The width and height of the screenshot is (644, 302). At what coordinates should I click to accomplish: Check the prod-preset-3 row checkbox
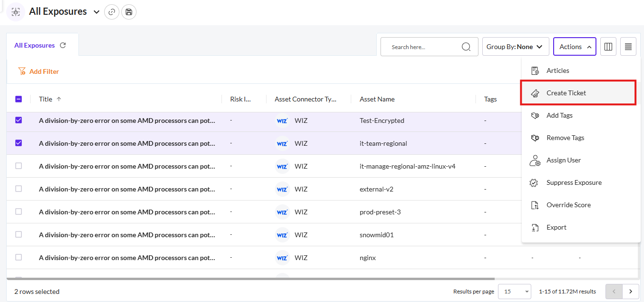tap(19, 211)
